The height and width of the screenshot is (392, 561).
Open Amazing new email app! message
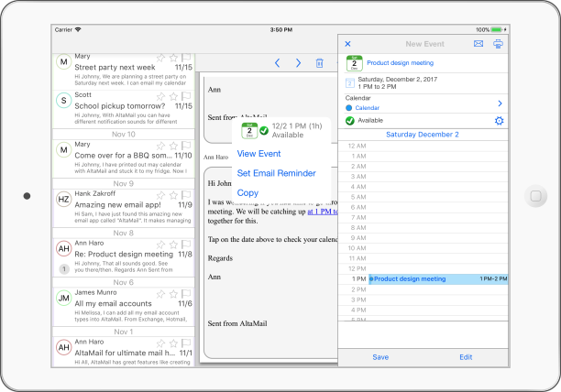[x=124, y=208]
